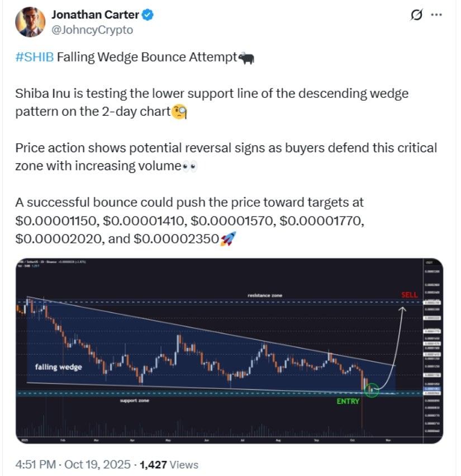
Task: Click the blue verified badge
Action: pos(148,16)
